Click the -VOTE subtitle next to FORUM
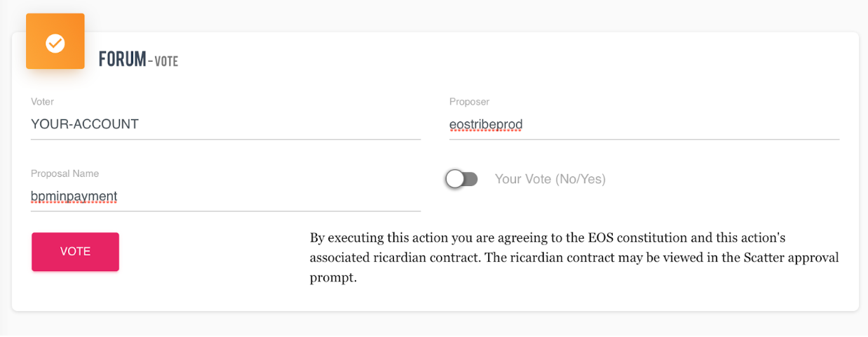 pyautogui.click(x=163, y=61)
